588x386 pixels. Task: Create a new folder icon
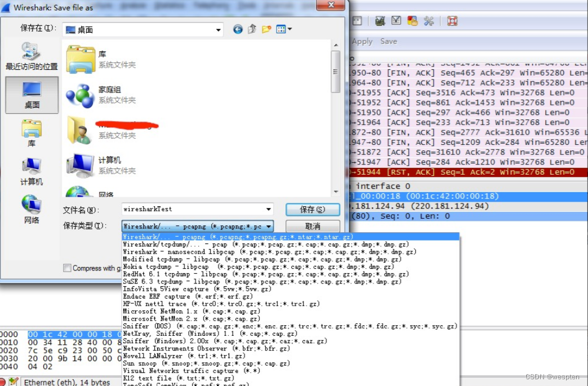coord(266,29)
